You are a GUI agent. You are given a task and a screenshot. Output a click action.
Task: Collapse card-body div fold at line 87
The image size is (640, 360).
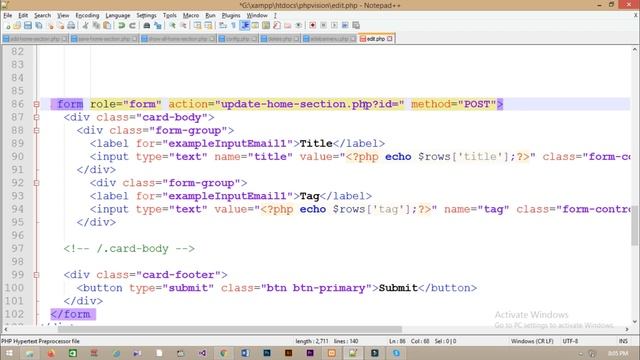click(x=36, y=118)
